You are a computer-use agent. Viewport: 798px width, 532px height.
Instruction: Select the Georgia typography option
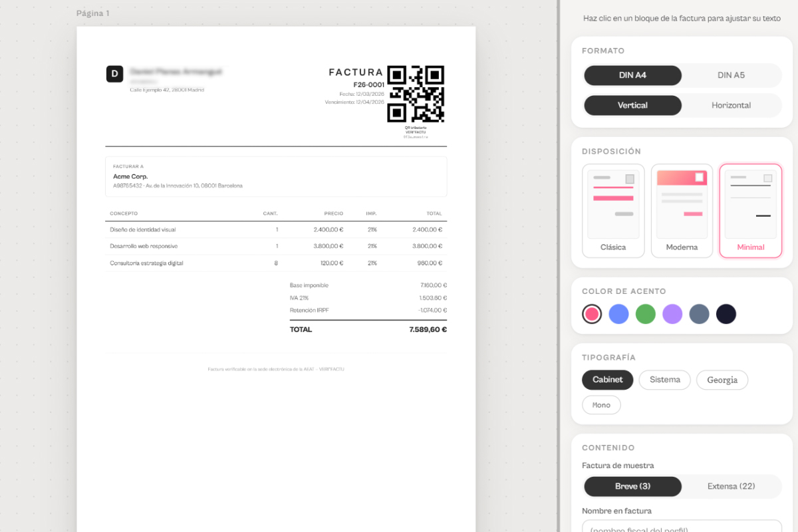click(x=722, y=380)
